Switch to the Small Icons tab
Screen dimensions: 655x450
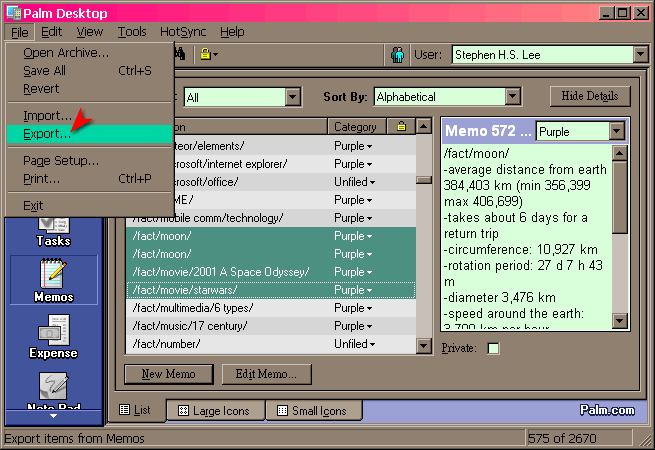point(314,411)
